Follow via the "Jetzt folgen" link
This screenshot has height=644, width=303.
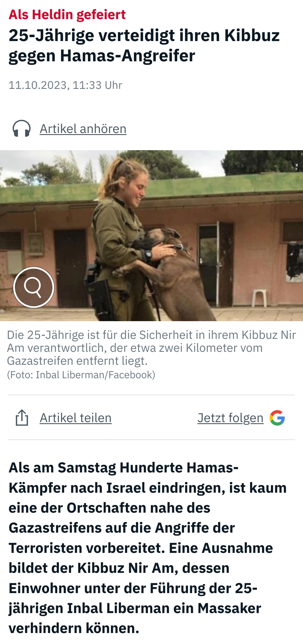tap(231, 418)
